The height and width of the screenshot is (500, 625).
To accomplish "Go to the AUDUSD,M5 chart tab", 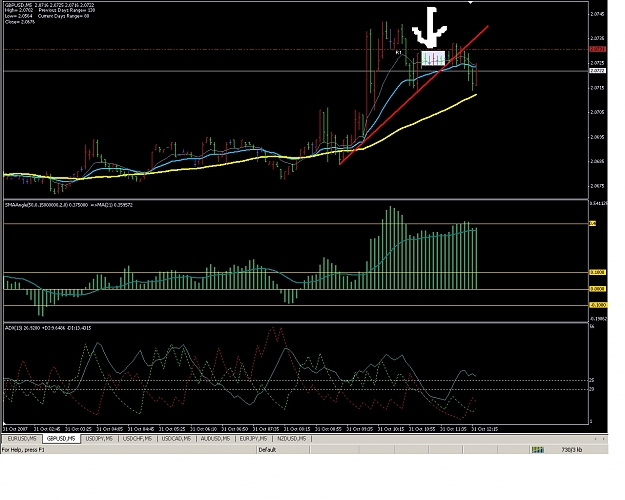I will point(215,439).
